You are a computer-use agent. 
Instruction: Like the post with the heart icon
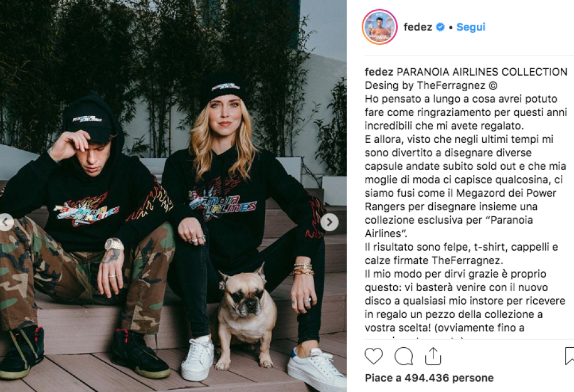[374, 356]
